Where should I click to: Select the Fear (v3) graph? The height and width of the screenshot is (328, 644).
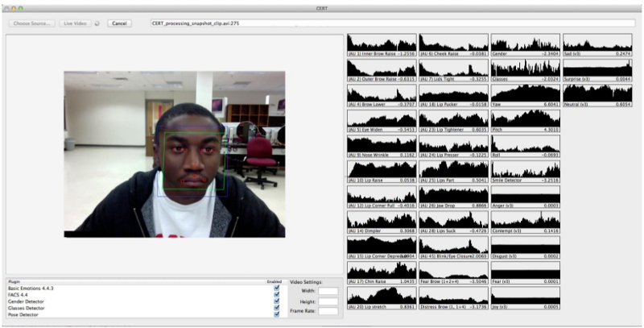point(526,273)
